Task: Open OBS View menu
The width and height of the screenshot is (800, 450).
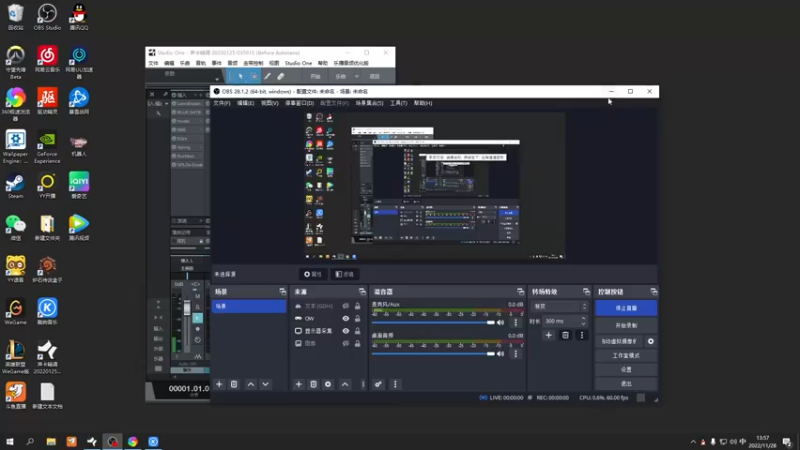Action: 270,103
